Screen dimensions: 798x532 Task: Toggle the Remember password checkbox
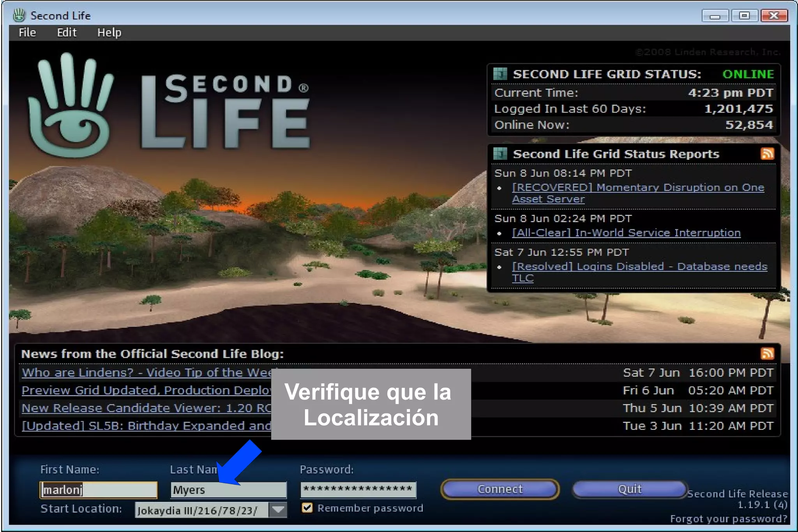coord(307,508)
